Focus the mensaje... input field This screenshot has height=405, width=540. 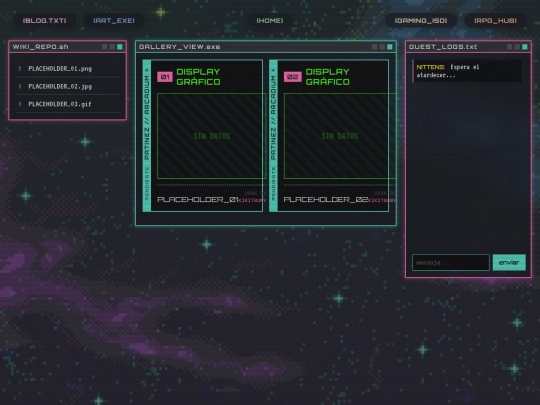451,263
